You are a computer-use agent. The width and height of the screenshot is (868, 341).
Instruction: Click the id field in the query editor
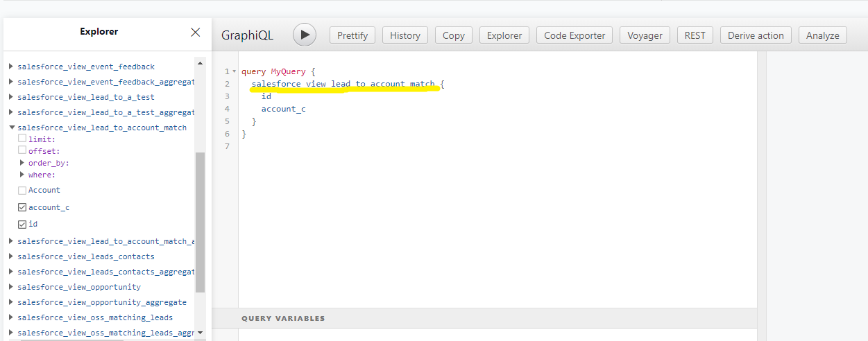[x=266, y=96]
